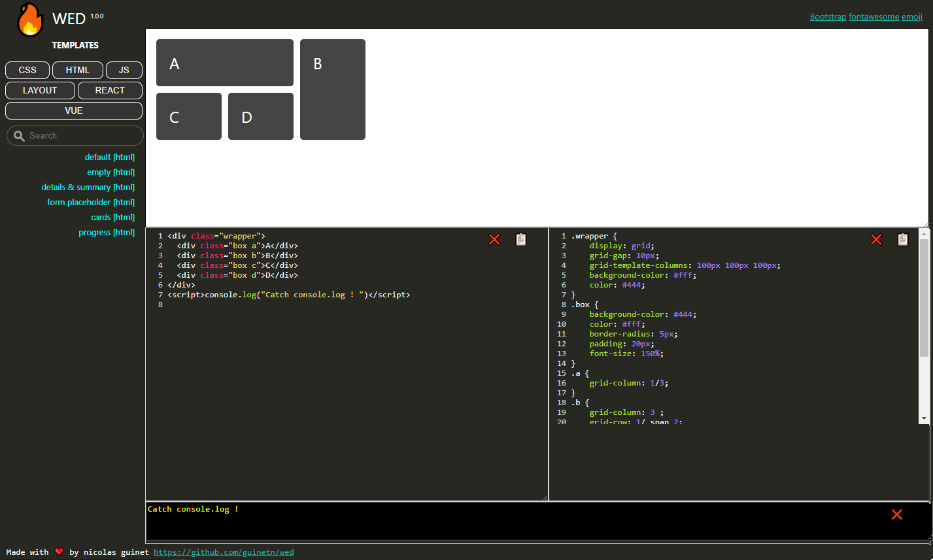Click the script console.log code line
This screenshot has height=560, width=933.
289,295
